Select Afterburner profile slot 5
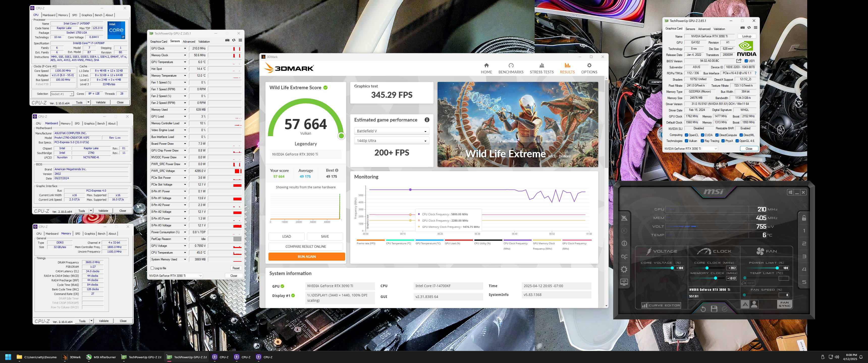The height and width of the screenshot is (363, 868). click(x=804, y=282)
